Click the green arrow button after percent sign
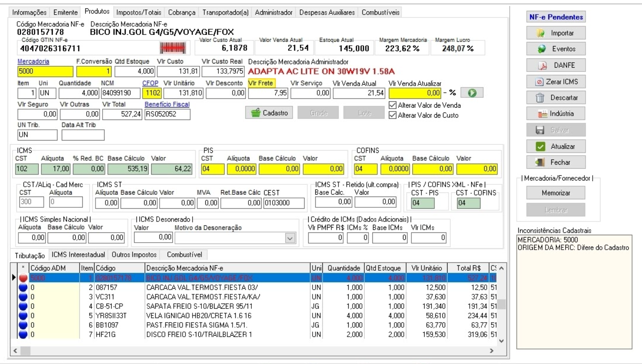Screen dimensions: 642x364 click(x=472, y=93)
